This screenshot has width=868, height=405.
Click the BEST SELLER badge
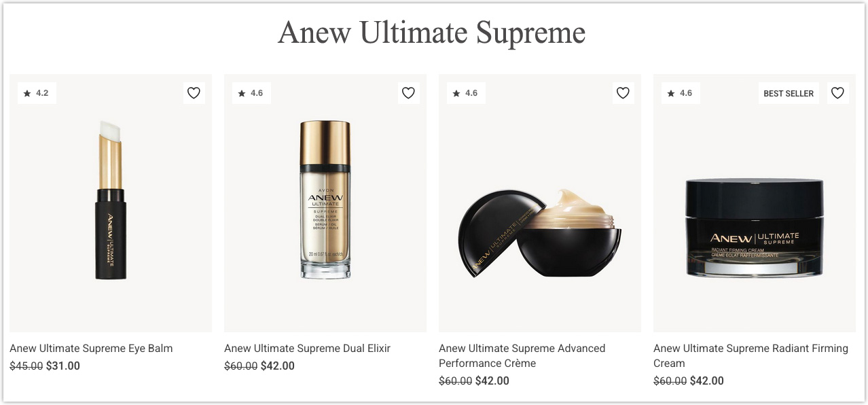click(788, 92)
